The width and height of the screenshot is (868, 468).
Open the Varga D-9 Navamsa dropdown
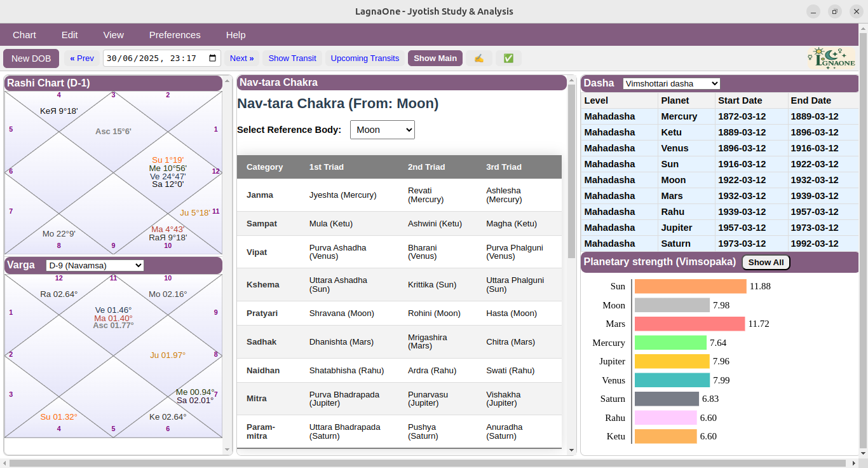point(95,265)
